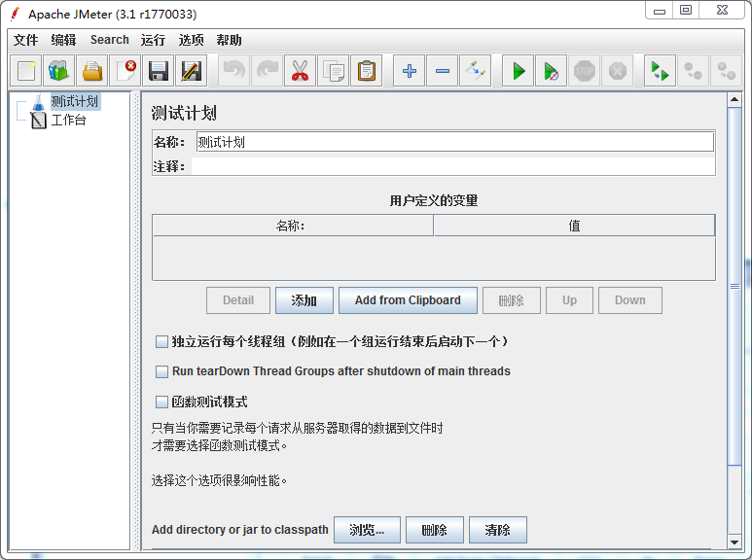The height and width of the screenshot is (560, 752).
Task: Expand all nodes with the plus icon
Action: pyautogui.click(x=410, y=71)
